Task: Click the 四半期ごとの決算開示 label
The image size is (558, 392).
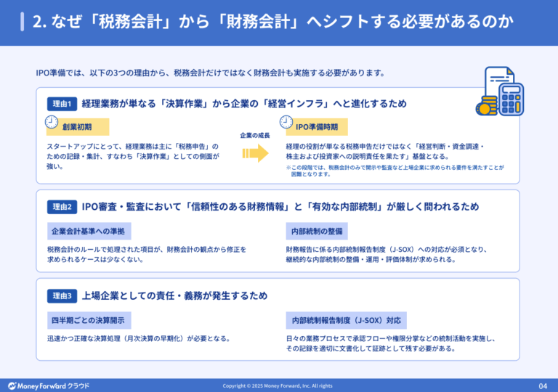Action: (x=89, y=321)
